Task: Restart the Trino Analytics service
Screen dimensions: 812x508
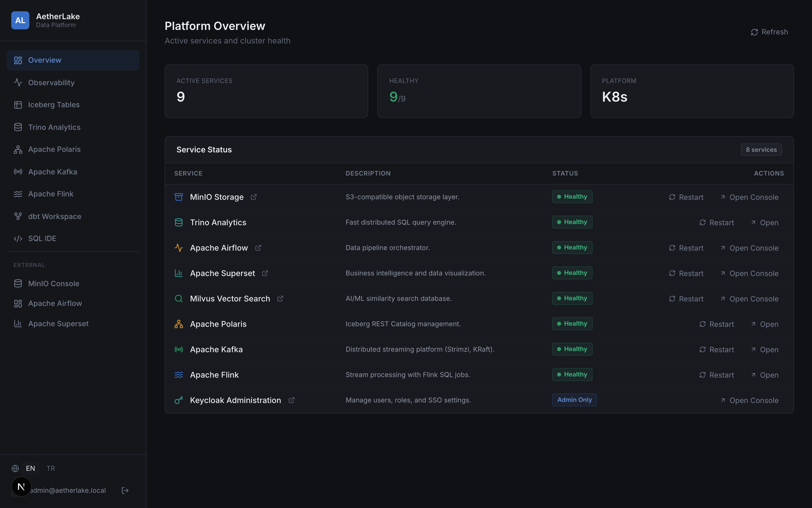Action: [716, 223]
